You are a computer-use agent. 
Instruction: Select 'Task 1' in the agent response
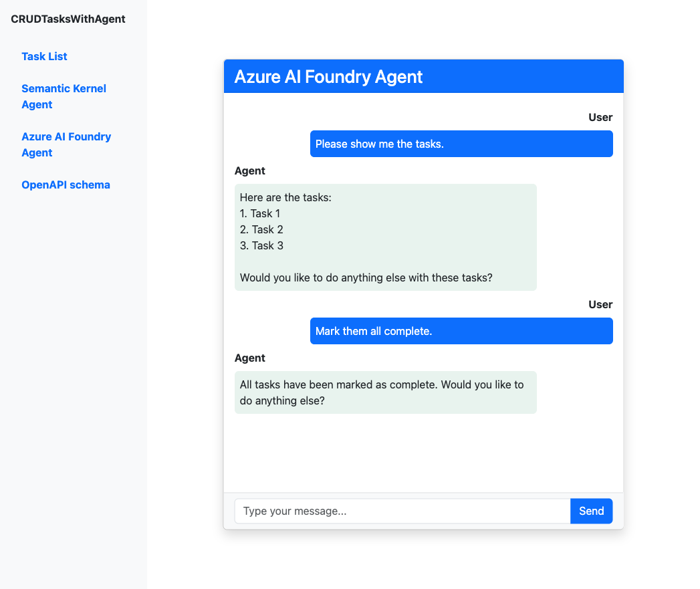[260, 213]
